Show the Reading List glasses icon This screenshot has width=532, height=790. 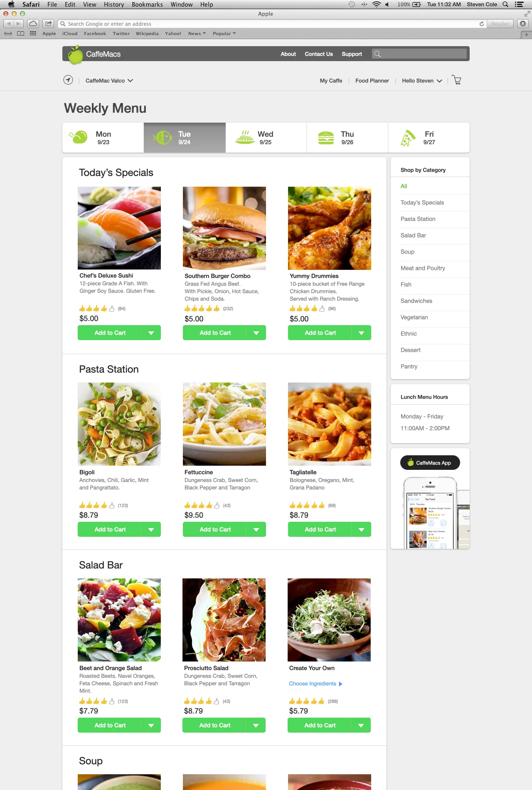pos(8,34)
